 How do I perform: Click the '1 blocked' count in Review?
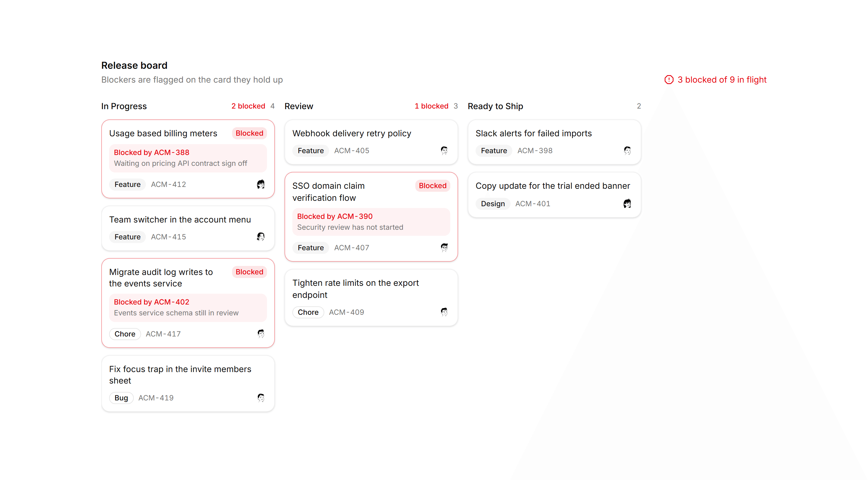pos(432,106)
